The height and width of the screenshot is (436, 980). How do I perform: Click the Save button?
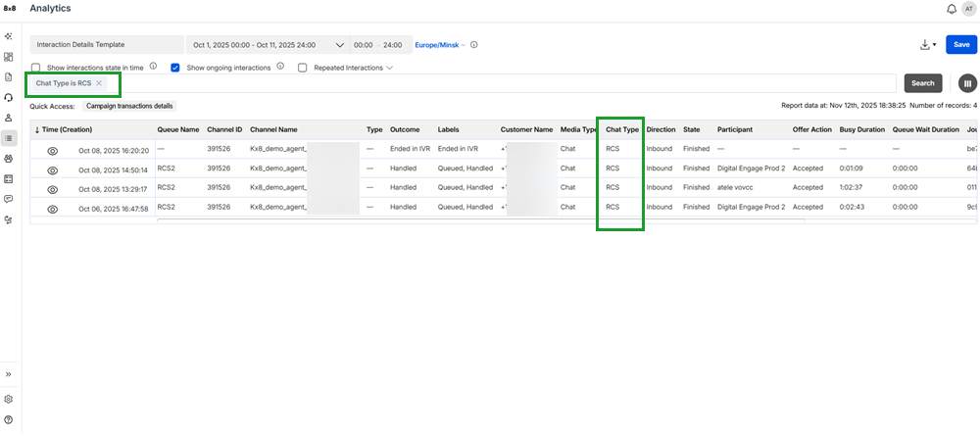(x=961, y=45)
